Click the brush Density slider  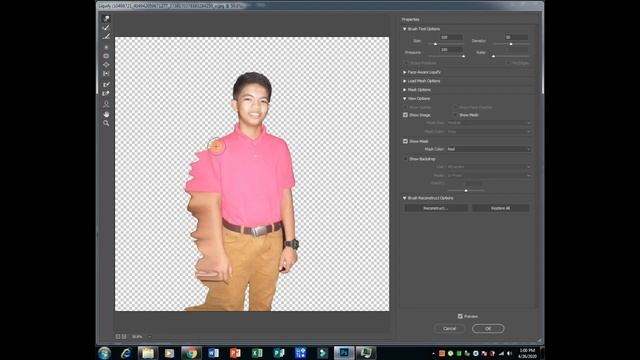pyautogui.click(x=510, y=44)
